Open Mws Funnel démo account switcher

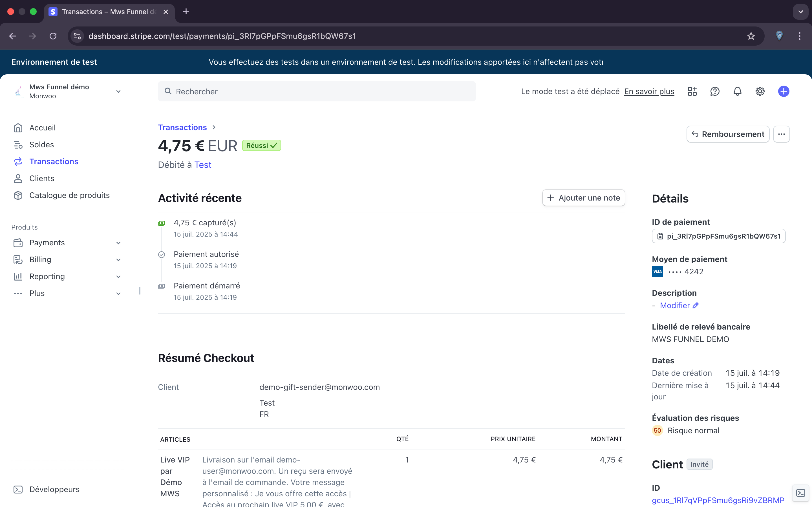pos(67,91)
